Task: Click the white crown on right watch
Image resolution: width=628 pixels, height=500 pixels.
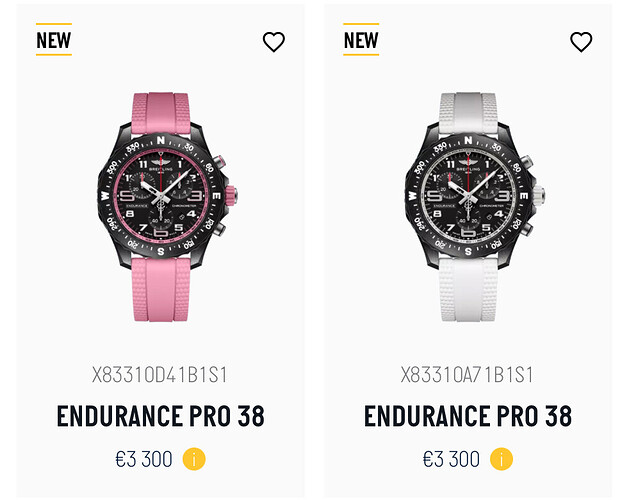Action: tap(538, 196)
